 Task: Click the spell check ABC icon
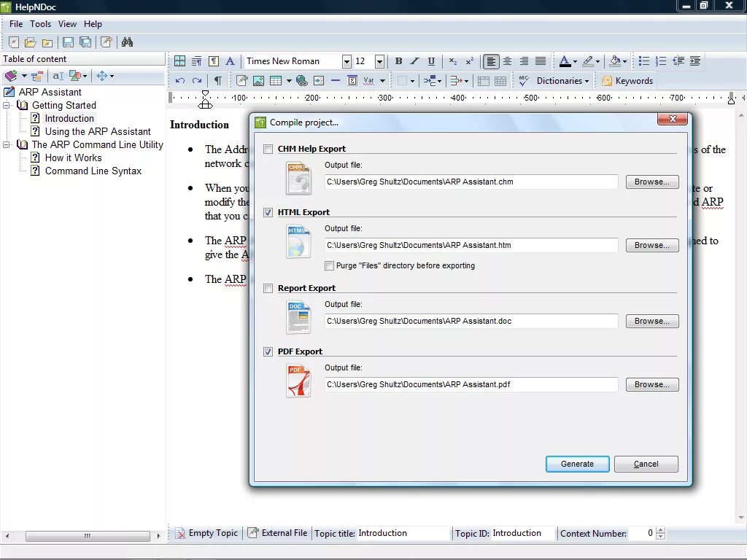click(x=524, y=80)
